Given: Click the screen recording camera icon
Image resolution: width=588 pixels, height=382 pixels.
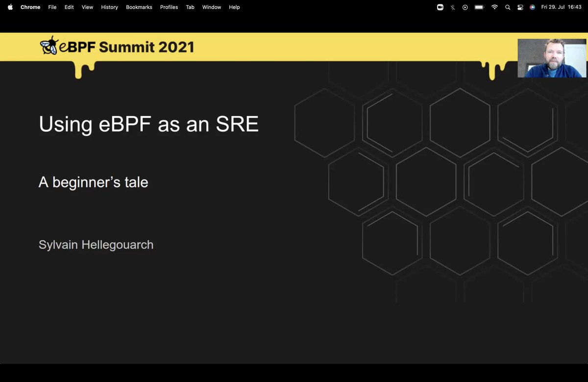Looking at the screenshot, I should (440, 7).
